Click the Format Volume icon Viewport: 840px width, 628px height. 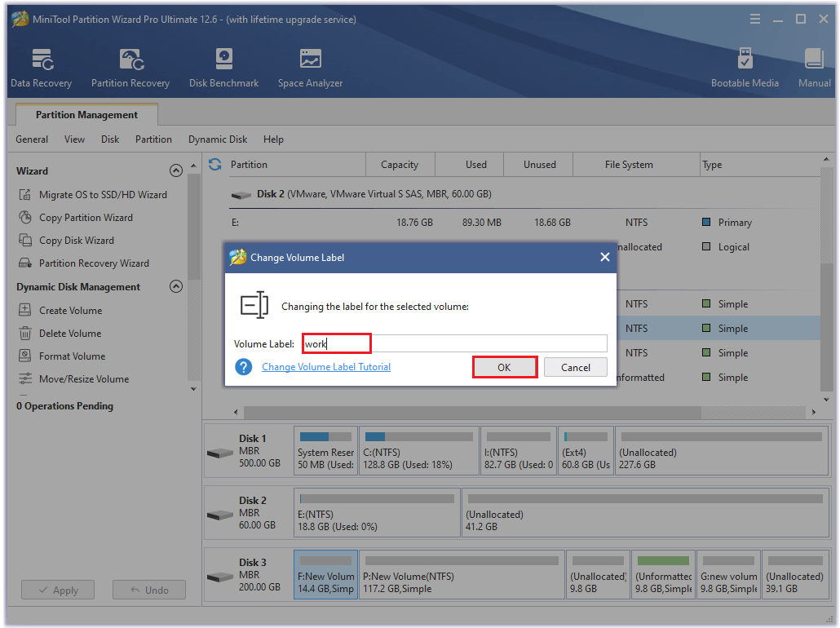25,356
